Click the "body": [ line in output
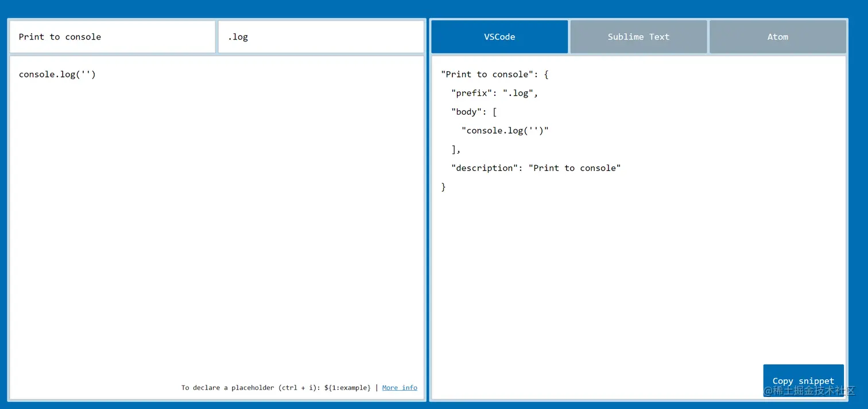The width and height of the screenshot is (868, 409). pyautogui.click(x=474, y=112)
